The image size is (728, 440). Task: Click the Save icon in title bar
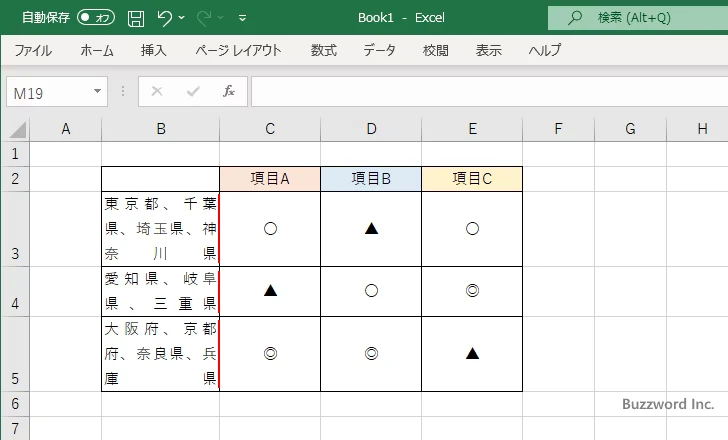(x=136, y=18)
